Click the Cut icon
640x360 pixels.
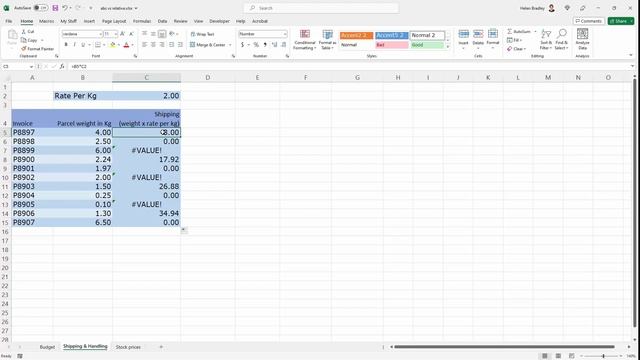click(24, 31)
